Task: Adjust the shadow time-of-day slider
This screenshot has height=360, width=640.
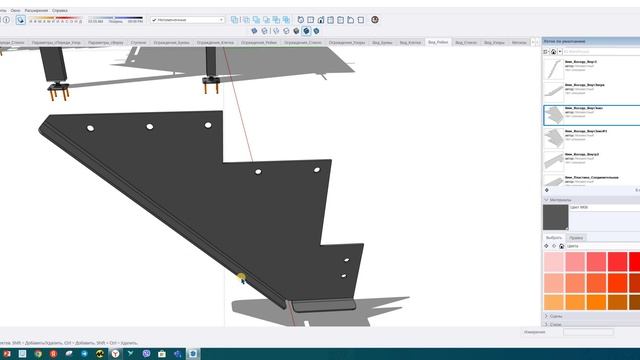Action: coord(116,19)
